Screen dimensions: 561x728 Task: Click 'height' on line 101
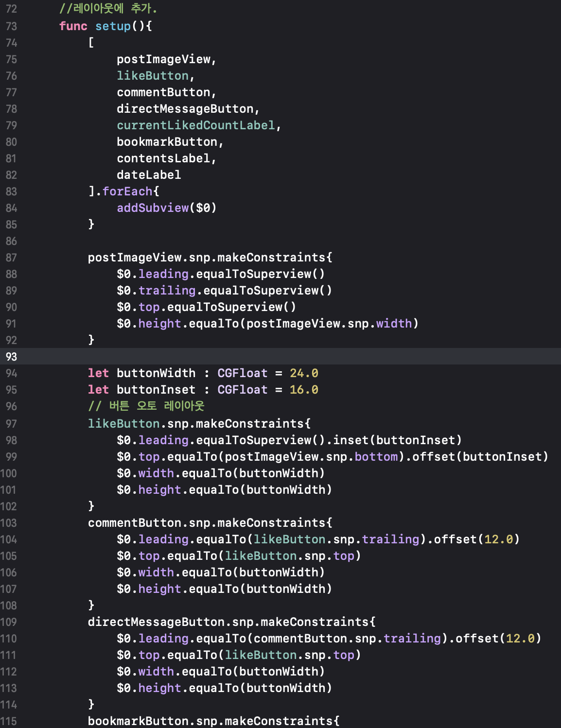[x=159, y=490]
